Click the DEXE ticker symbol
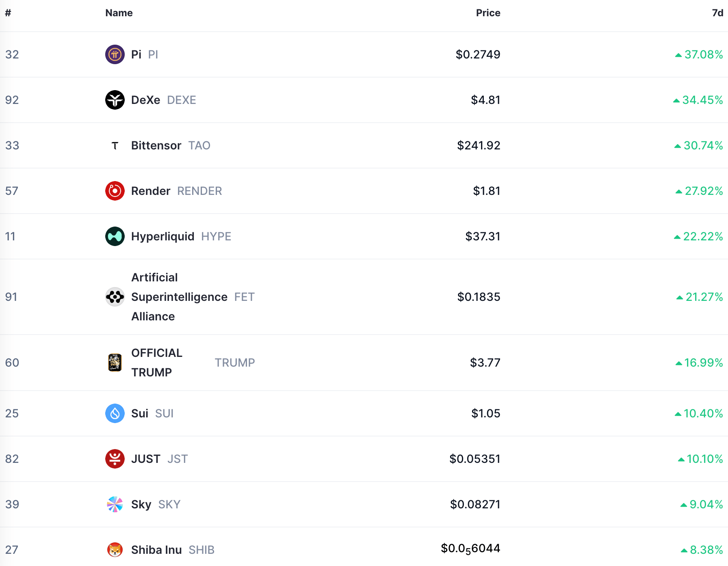The height and width of the screenshot is (566, 728). point(182,100)
